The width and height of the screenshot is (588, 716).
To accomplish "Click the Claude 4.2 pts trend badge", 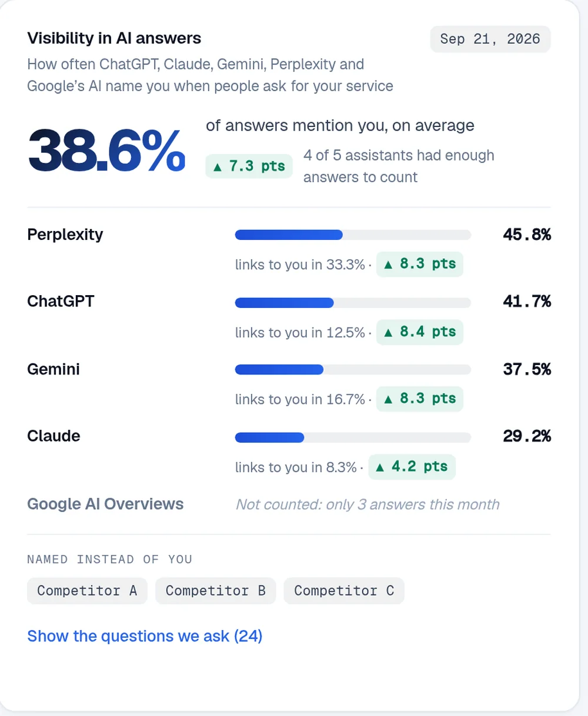I will click(412, 467).
